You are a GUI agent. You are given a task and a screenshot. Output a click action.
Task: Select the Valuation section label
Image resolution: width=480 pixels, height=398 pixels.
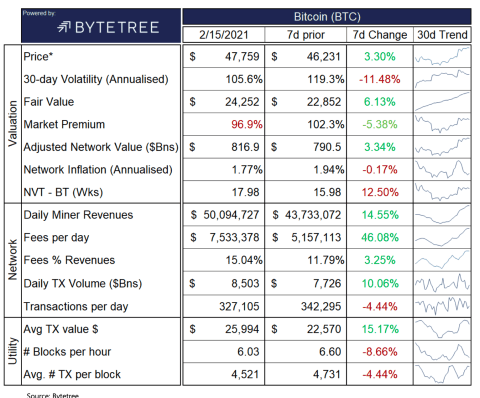(x=12, y=124)
